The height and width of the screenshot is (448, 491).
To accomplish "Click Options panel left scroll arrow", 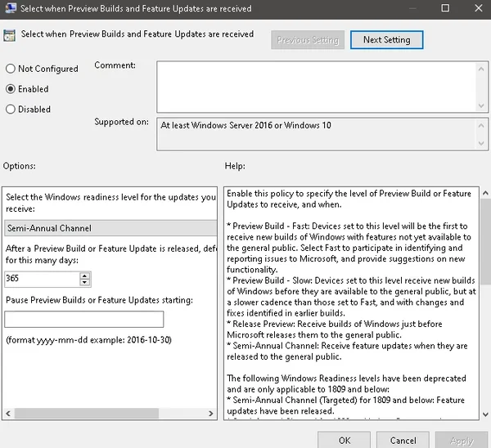I will [x=8, y=414].
